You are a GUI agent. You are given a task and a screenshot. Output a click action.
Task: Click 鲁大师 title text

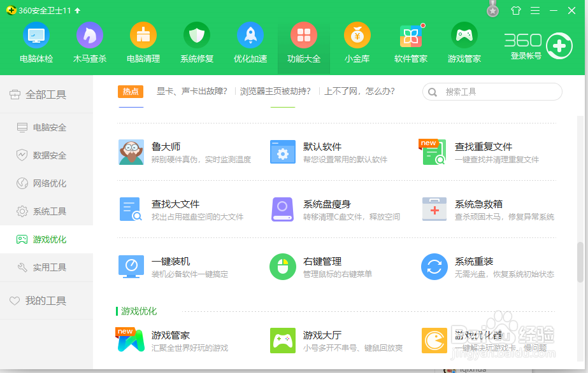click(x=166, y=146)
